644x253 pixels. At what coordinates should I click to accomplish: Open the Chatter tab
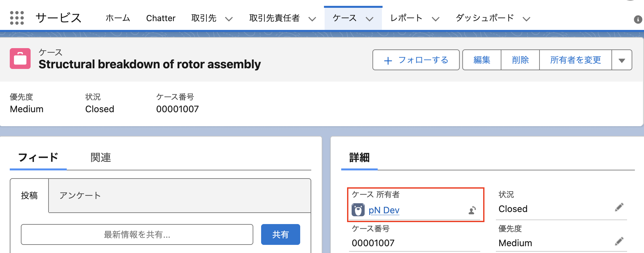coord(161,18)
